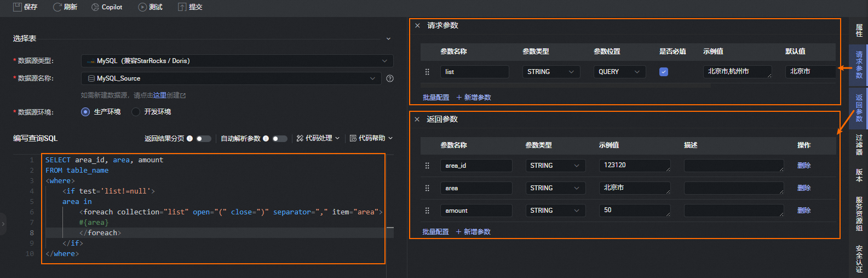The height and width of the screenshot is (278, 868).
Task: Switch to the 属性 side tab
Action: coord(859,31)
